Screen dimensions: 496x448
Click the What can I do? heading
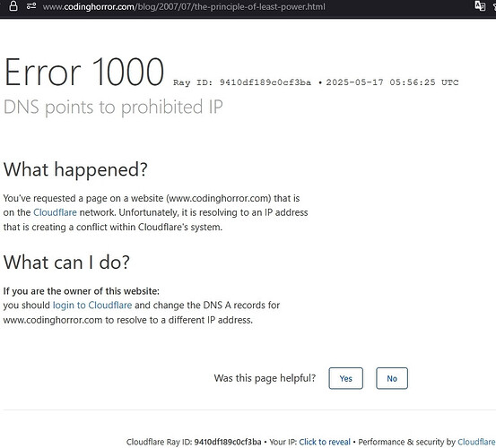[x=66, y=262]
